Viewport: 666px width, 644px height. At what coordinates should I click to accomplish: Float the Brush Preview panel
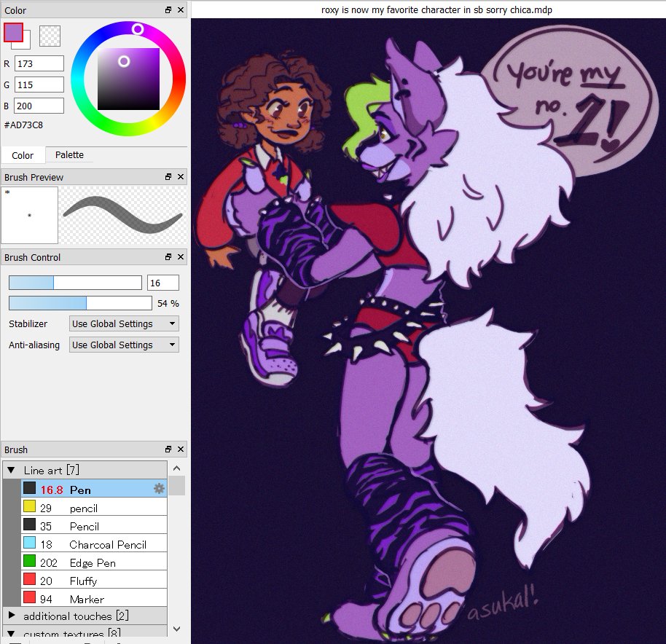tap(168, 176)
